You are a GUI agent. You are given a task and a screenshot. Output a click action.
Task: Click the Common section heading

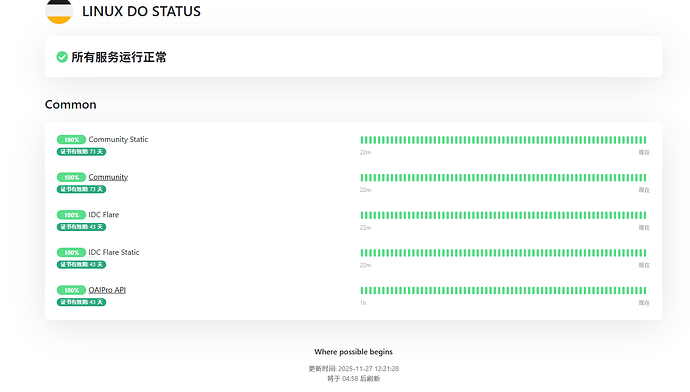coord(70,105)
